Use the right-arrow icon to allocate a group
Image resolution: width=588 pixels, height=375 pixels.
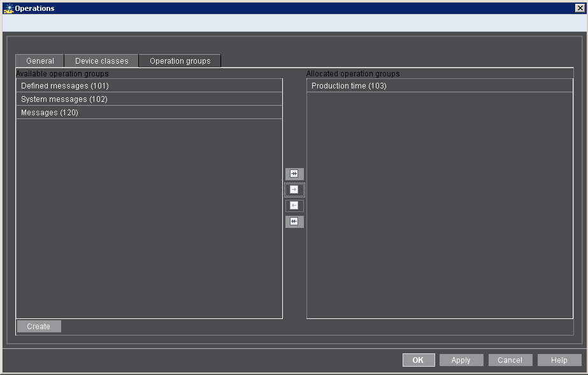click(x=294, y=189)
